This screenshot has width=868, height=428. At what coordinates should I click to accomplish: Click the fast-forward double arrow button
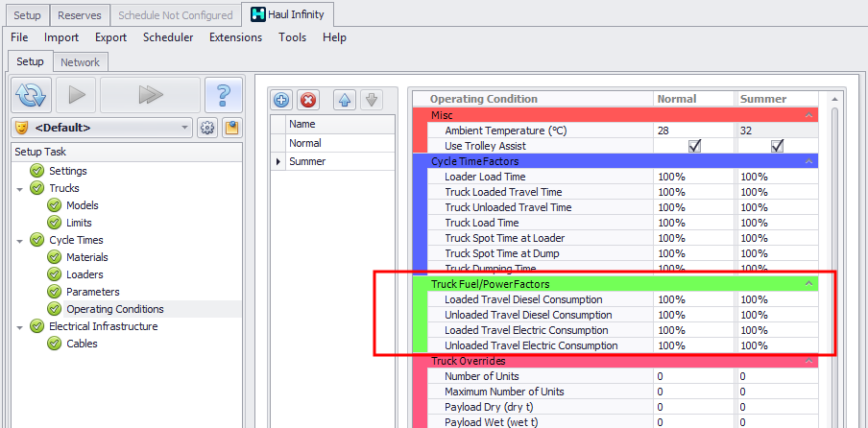point(150,95)
